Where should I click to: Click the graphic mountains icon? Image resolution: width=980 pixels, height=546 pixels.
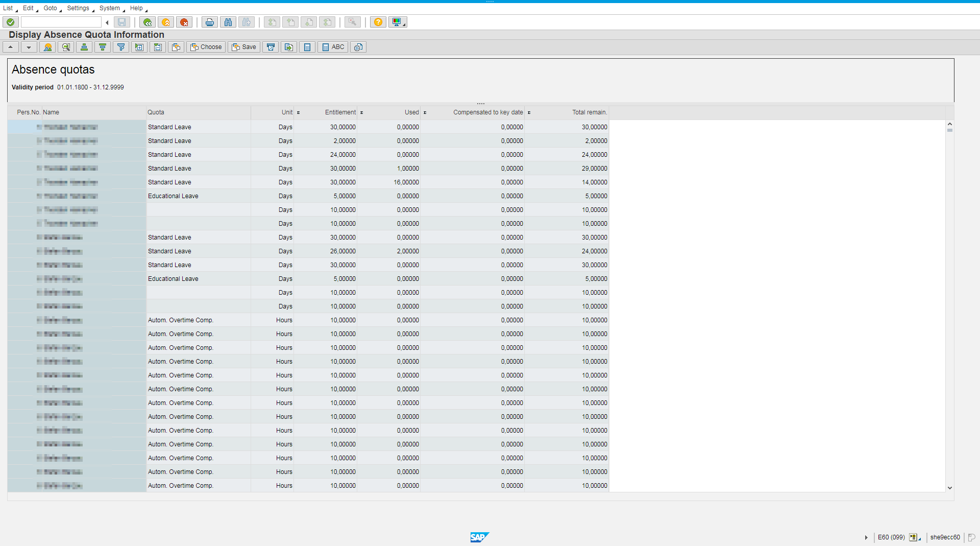(x=47, y=47)
